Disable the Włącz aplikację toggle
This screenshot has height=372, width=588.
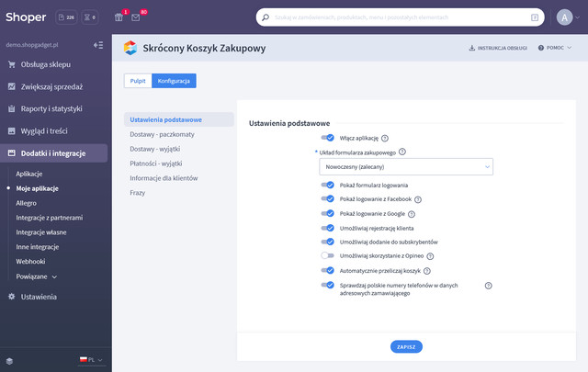click(327, 138)
